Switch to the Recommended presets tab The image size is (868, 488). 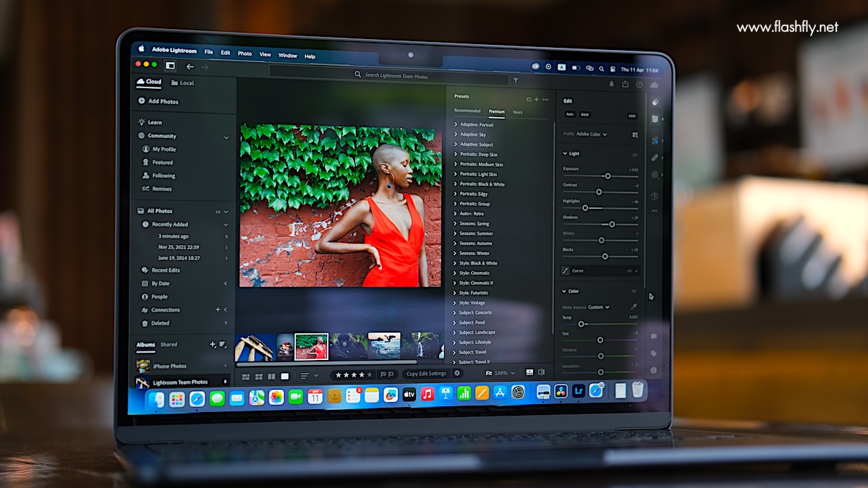pos(467,111)
